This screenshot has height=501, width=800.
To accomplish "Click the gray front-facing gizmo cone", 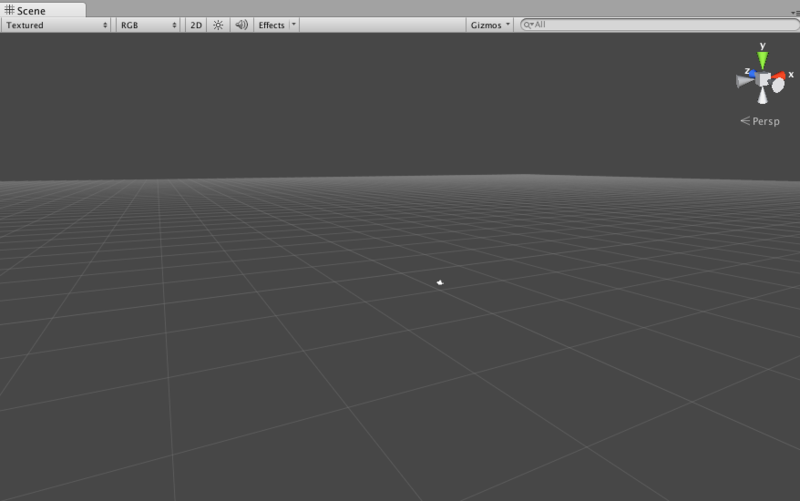I will (x=778, y=85).
